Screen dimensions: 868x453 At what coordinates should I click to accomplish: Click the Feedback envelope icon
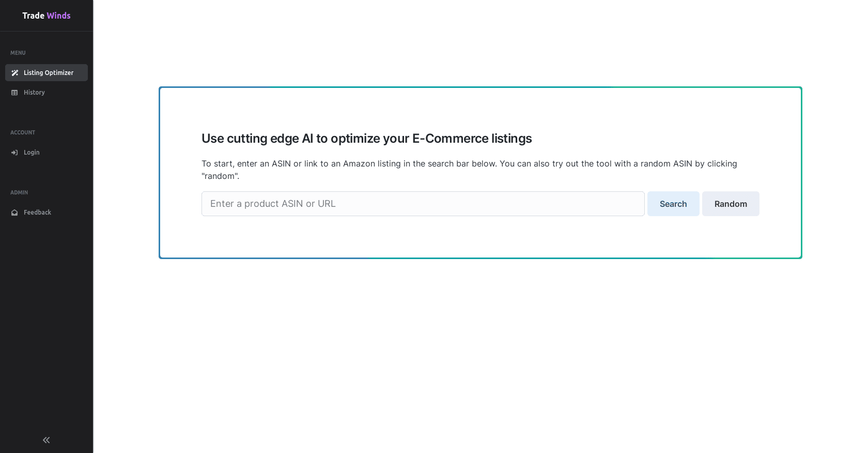click(x=14, y=213)
